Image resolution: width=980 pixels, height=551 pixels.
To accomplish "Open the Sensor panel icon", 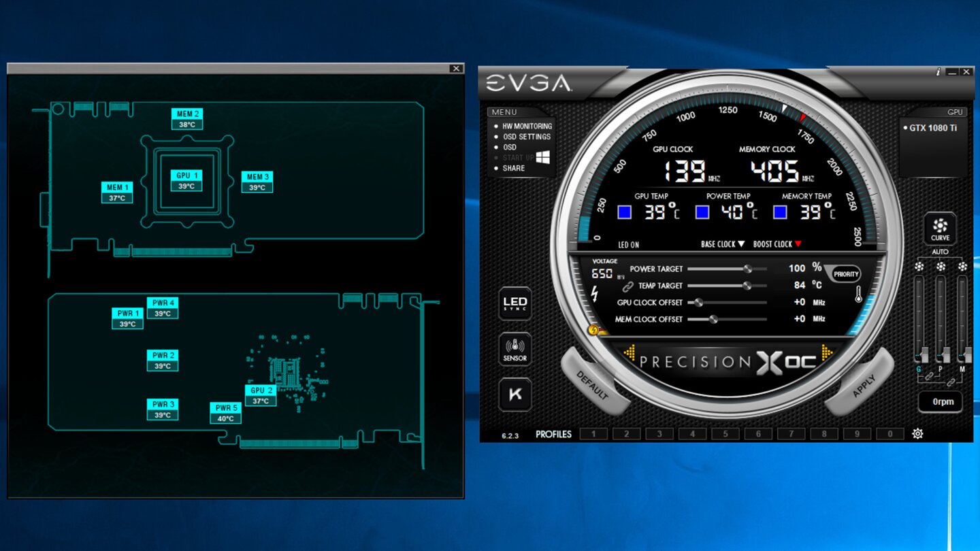I will (515, 349).
